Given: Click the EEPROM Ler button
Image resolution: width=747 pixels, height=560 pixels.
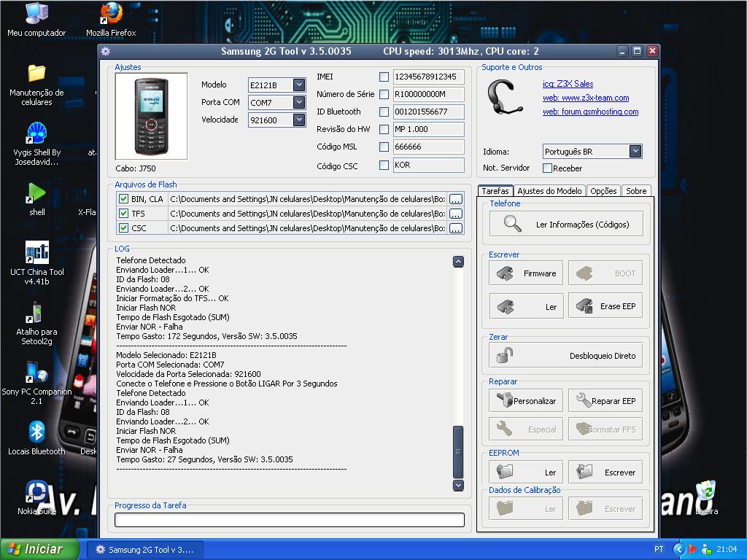Looking at the screenshot, I should pyautogui.click(x=526, y=472).
